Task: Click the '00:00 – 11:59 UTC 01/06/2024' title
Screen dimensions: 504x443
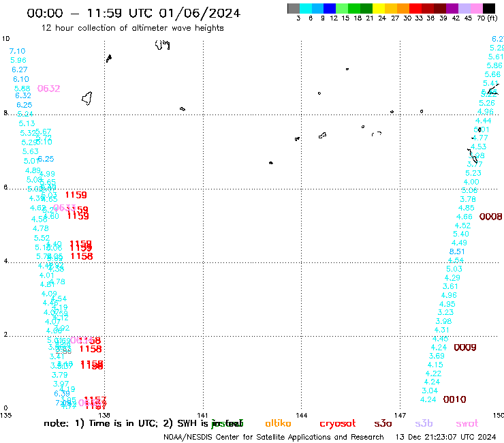Action: pos(133,14)
